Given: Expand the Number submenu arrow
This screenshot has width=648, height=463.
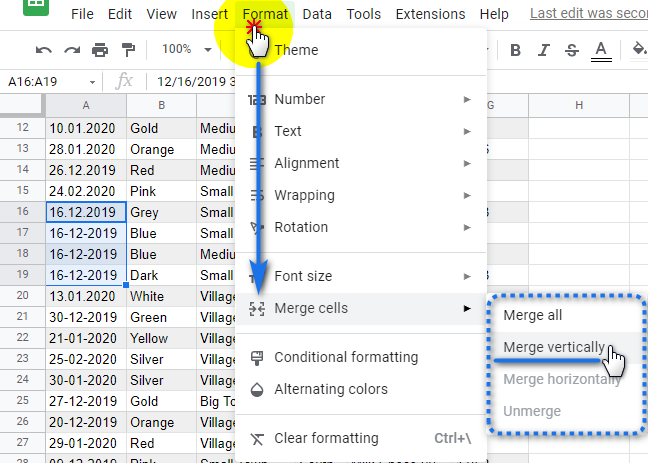Looking at the screenshot, I should (x=467, y=99).
